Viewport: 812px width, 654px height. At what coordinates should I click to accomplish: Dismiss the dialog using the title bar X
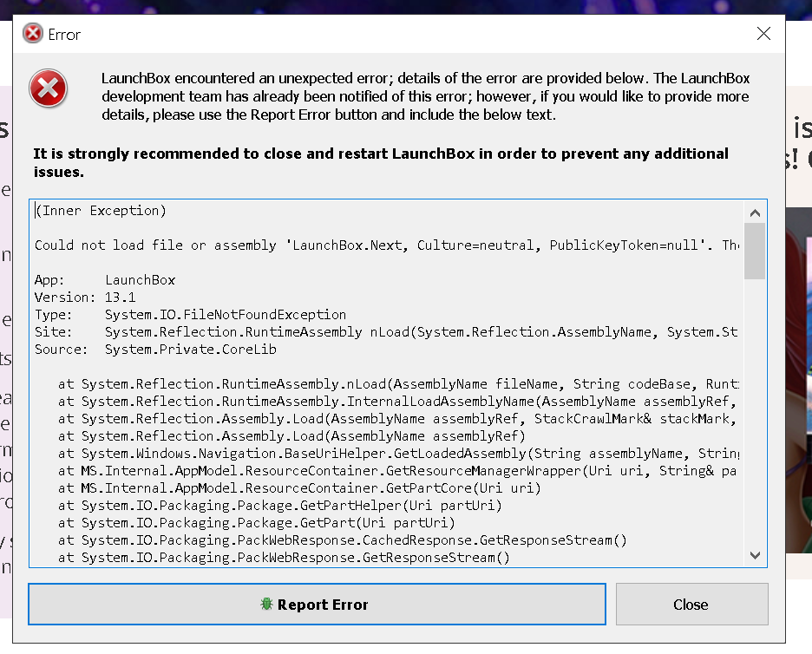[763, 34]
